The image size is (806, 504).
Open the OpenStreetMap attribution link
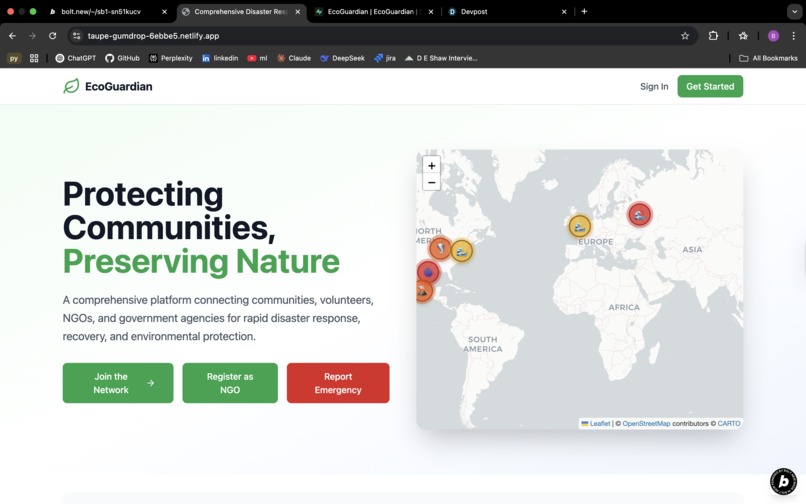(646, 424)
